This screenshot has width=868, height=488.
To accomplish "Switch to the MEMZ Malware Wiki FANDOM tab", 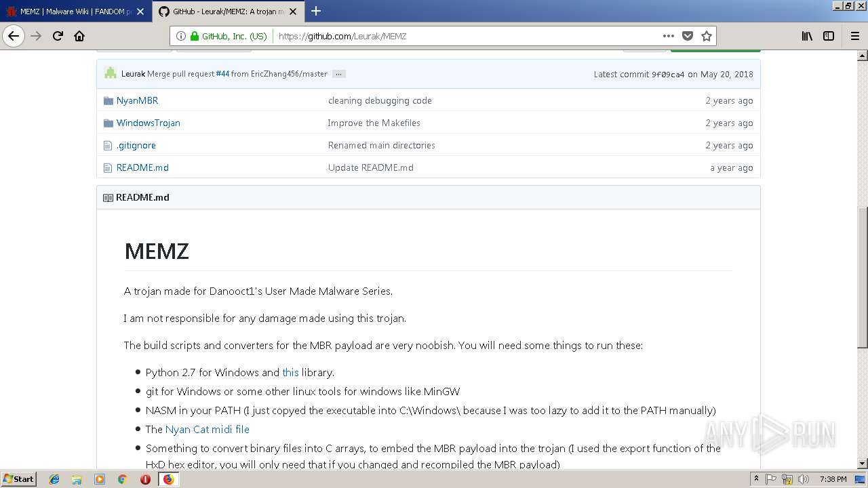I will (x=75, y=12).
